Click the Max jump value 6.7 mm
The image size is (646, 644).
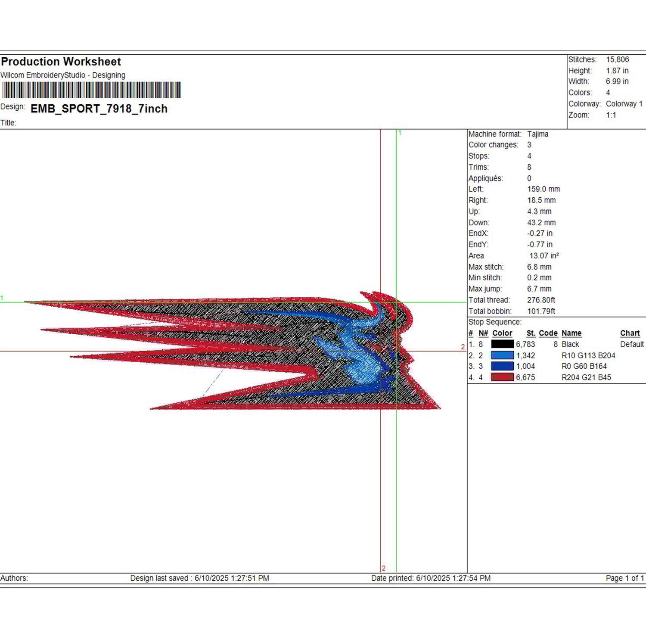pos(539,289)
